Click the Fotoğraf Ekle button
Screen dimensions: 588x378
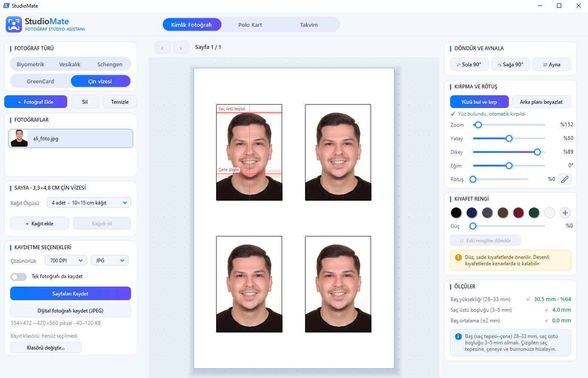pos(36,102)
